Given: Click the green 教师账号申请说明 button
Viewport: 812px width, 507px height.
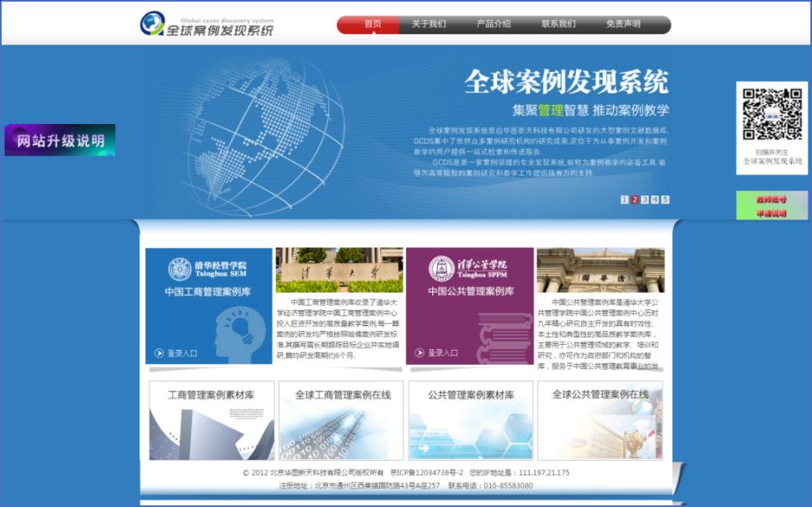Looking at the screenshot, I should tap(771, 206).
